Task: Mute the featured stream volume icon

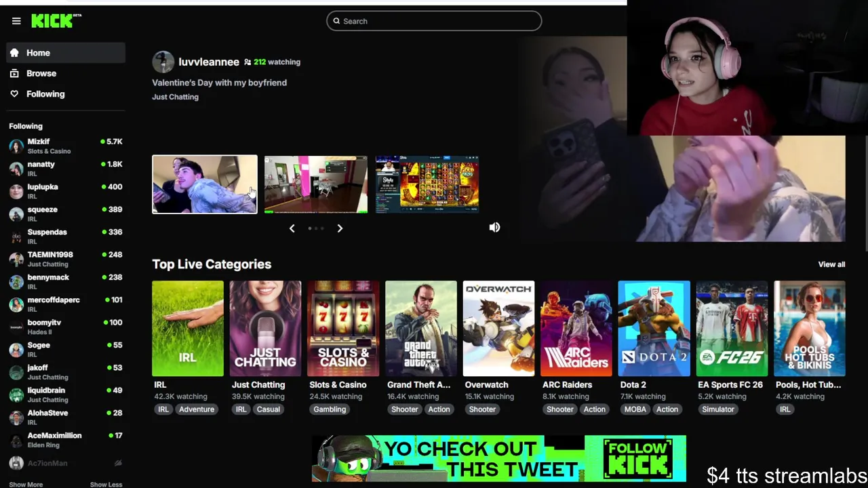Action: pos(494,228)
